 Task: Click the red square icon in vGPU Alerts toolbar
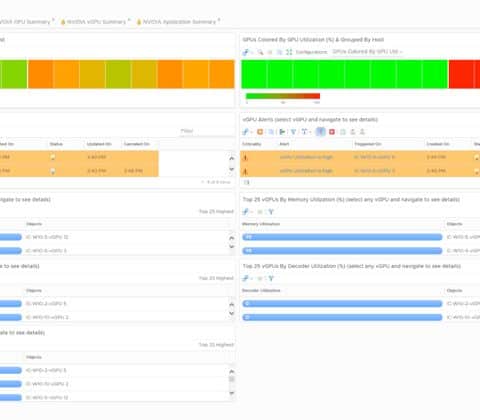(332, 132)
